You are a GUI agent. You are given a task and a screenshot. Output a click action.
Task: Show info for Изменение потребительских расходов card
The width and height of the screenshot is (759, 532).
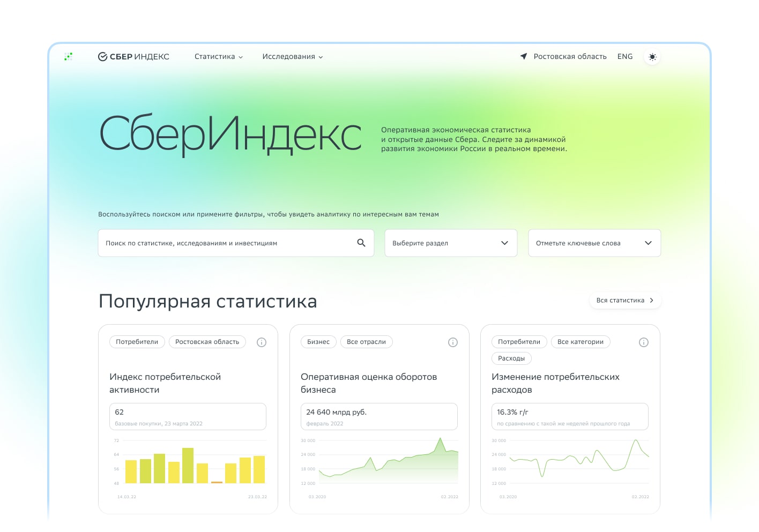click(644, 342)
